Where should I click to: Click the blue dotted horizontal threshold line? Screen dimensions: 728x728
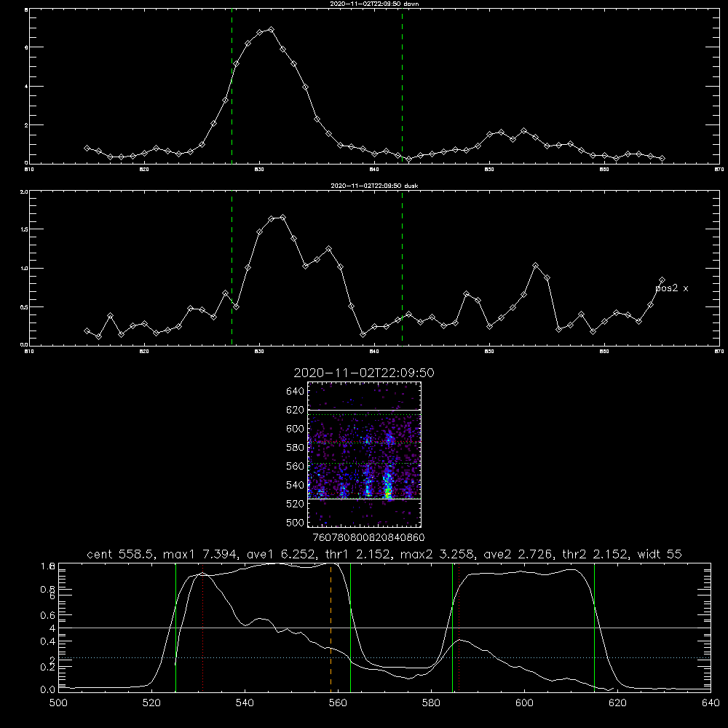point(384,658)
